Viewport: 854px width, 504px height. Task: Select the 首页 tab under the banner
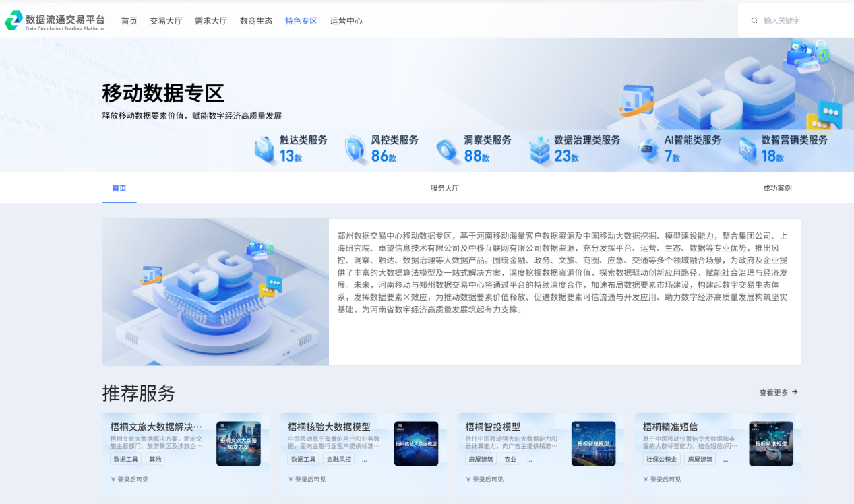(119, 188)
